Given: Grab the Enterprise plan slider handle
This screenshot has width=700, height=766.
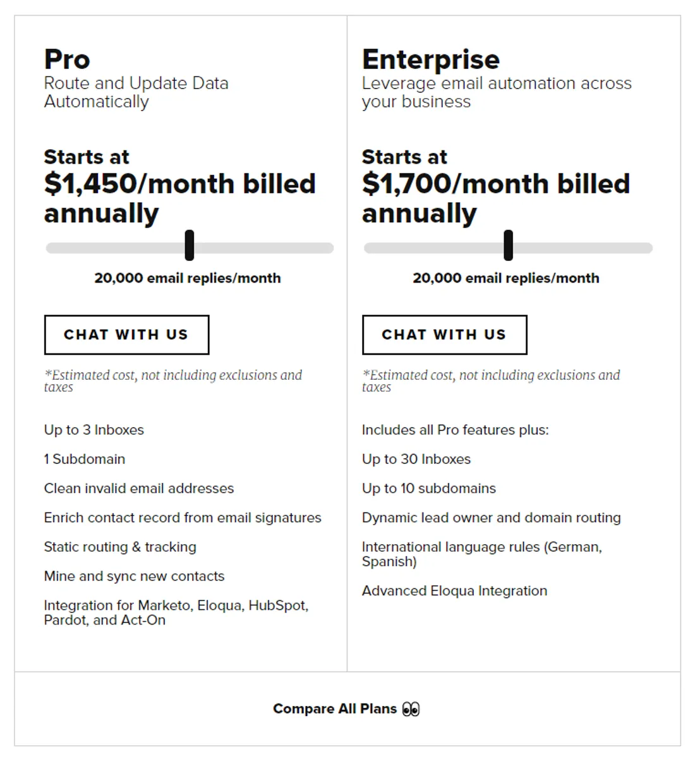Looking at the screenshot, I should tap(508, 245).
